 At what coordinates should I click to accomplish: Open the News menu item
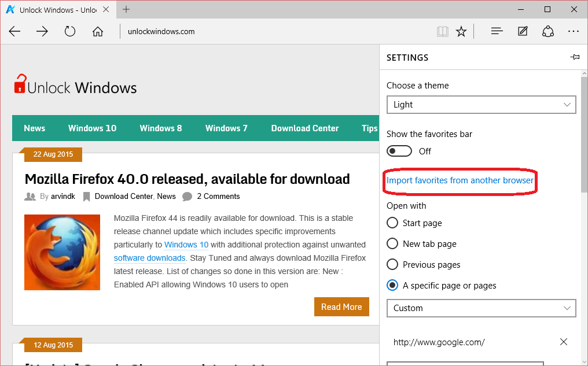35,128
